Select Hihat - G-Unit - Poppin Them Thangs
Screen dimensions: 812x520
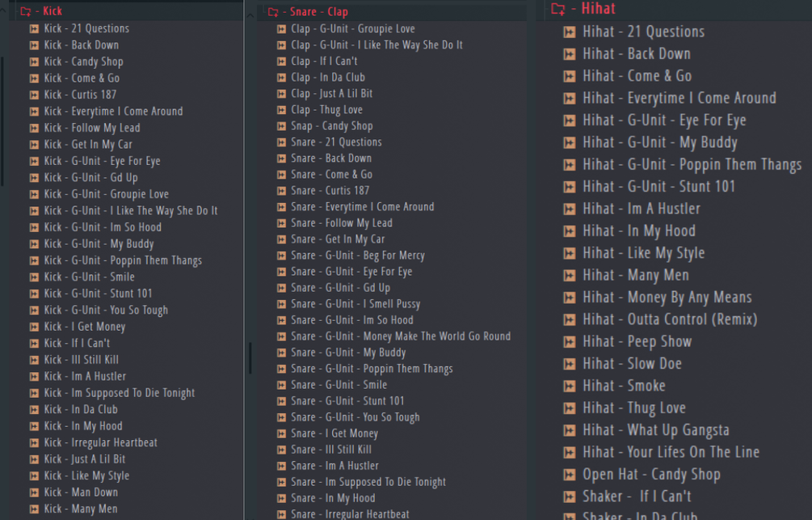692,165
